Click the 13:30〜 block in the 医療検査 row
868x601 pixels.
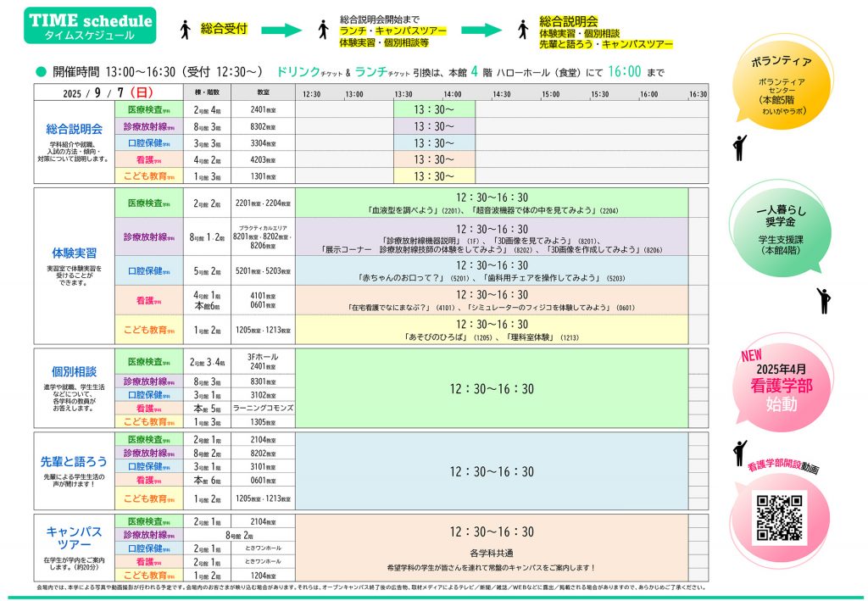click(435, 109)
